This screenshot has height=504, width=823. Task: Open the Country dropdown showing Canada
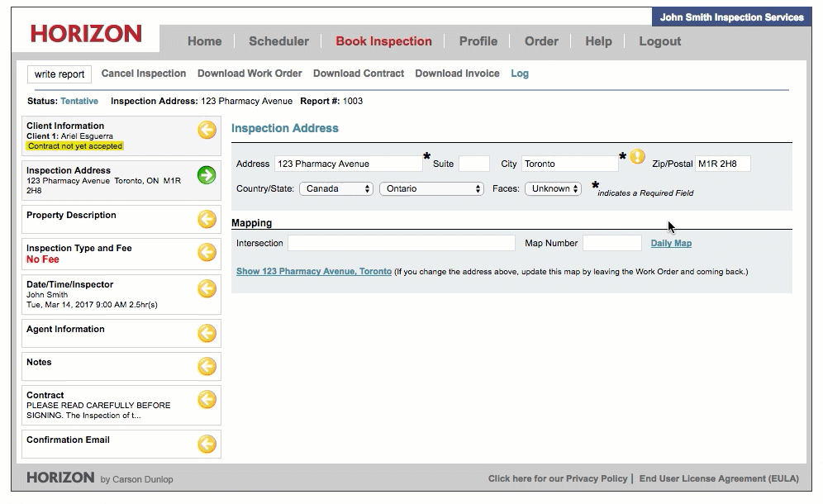[335, 188]
